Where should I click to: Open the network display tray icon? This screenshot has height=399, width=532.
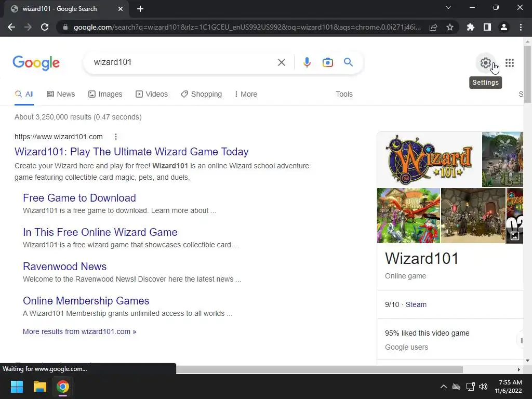point(470,387)
